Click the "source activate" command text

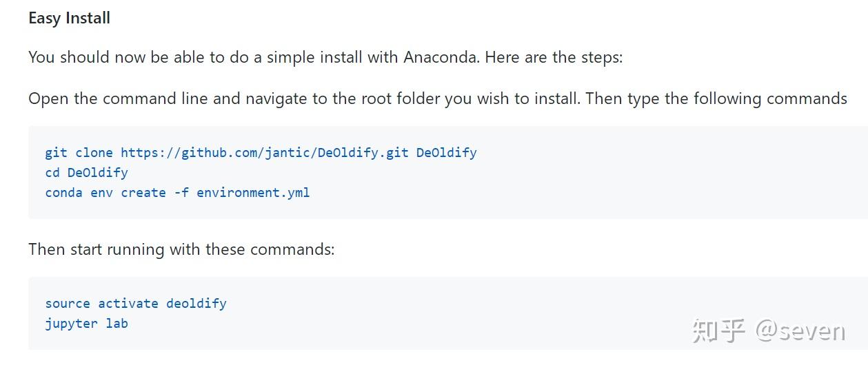(101, 303)
